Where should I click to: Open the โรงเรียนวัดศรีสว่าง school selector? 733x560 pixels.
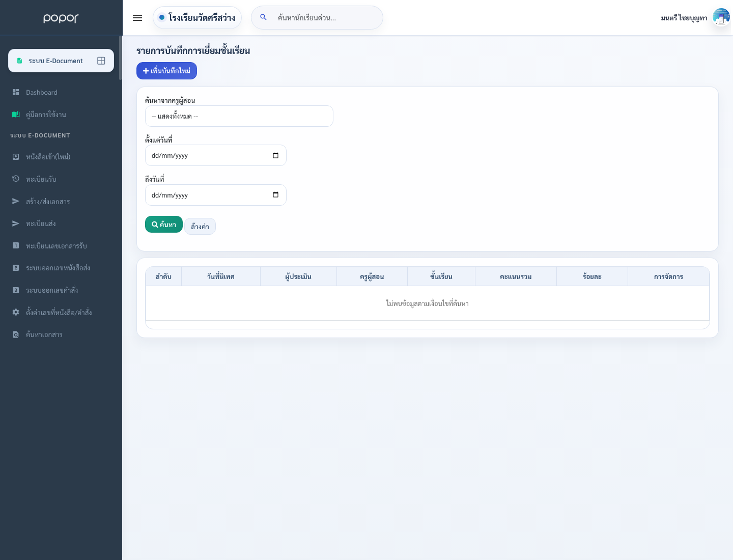[197, 18]
